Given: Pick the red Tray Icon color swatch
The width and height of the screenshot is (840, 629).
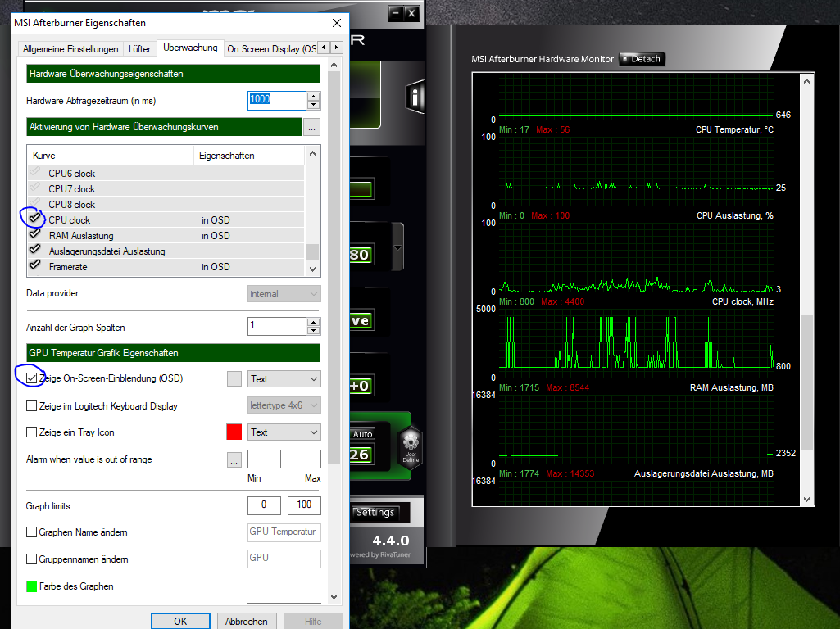Looking at the screenshot, I should (x=234, y=432).
